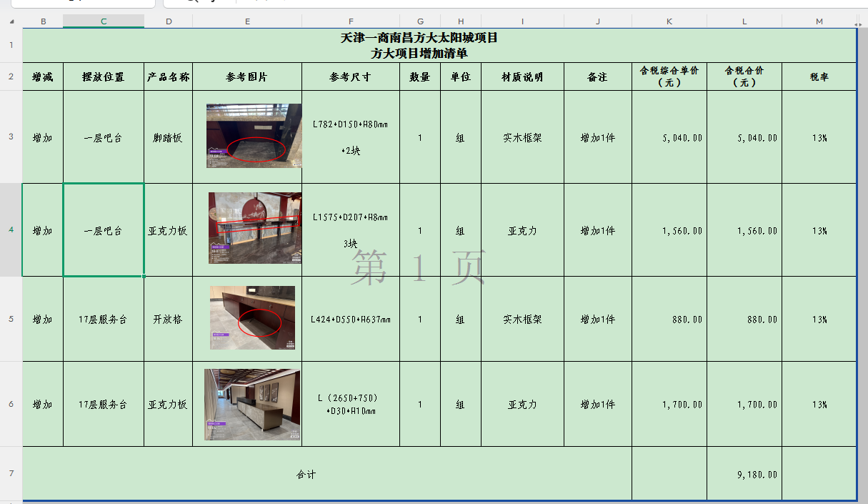Click the 含税综合单价 header cell
The width and height of the screenshot is (868, 504).
[x=669, y=76]
